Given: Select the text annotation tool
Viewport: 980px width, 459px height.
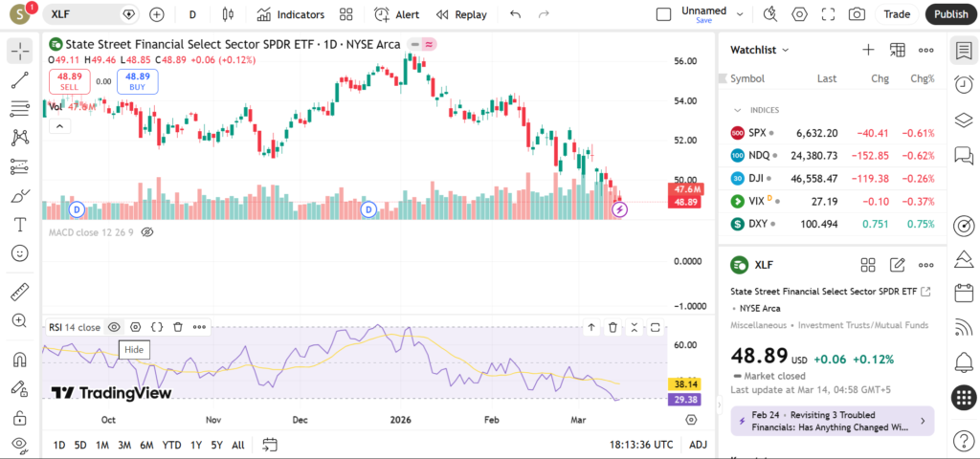Looking at the screenshot, I should coord(19,225).
